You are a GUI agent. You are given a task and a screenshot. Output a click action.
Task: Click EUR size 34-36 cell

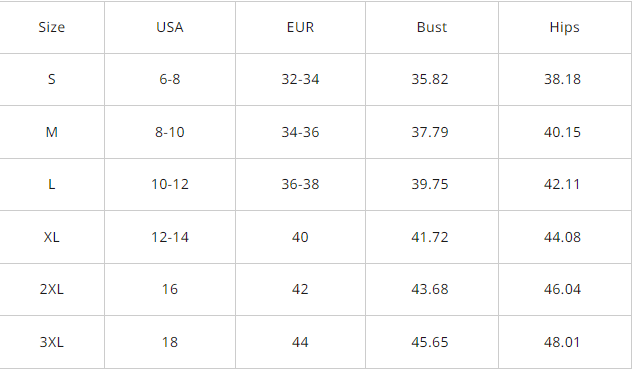pos(300,132)
